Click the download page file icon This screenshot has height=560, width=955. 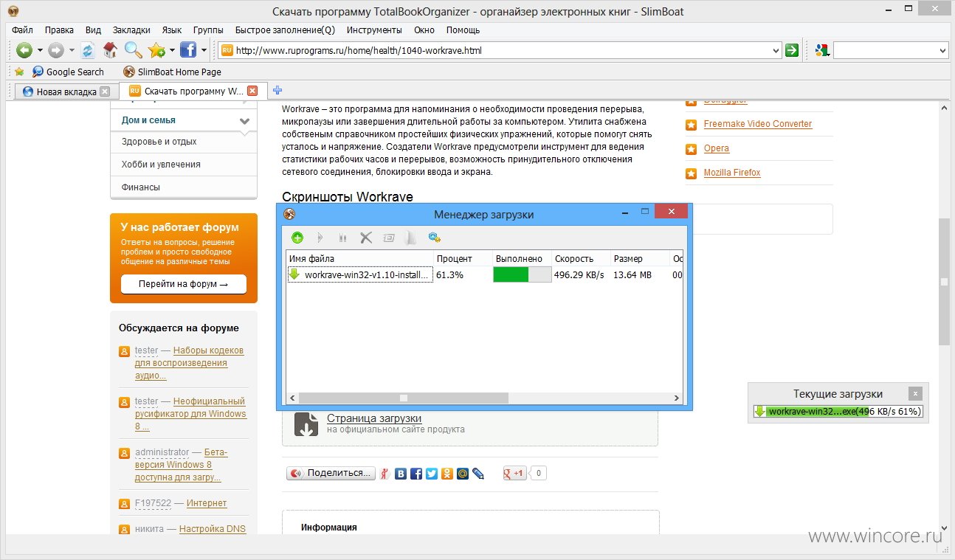click(306, 424)
